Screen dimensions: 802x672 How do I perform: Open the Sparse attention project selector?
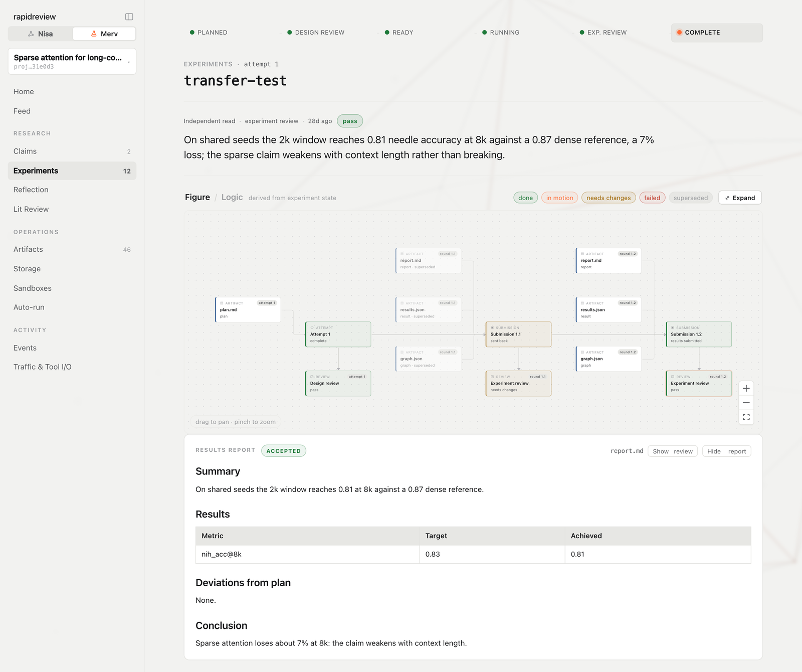tap(72, 61)
